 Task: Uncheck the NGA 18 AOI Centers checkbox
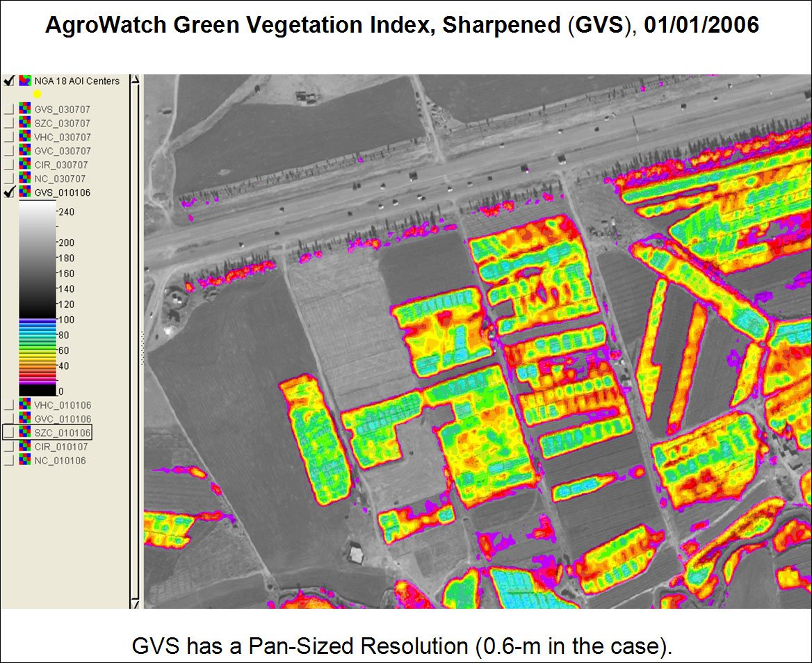point(9,81)
